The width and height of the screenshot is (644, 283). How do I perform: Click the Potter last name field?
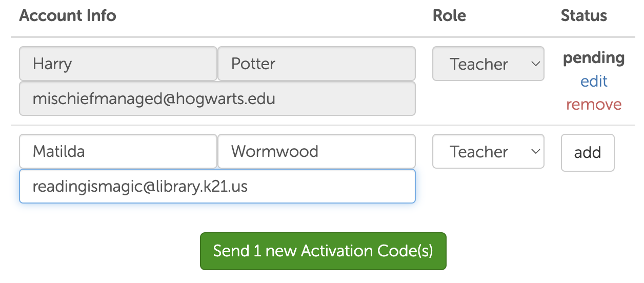pyautogui.click(x=316, y=64)
